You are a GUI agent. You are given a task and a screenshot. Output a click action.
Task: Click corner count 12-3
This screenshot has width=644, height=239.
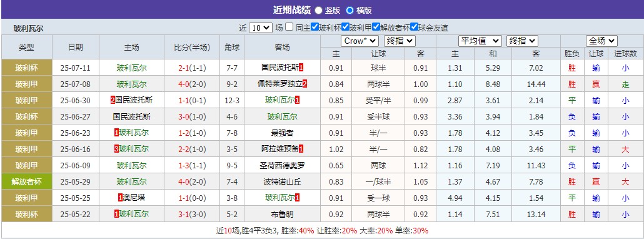(x=231, y=100)
